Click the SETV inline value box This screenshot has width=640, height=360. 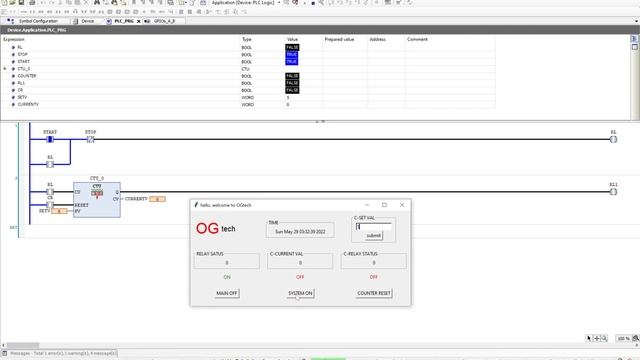pos(59,211)
